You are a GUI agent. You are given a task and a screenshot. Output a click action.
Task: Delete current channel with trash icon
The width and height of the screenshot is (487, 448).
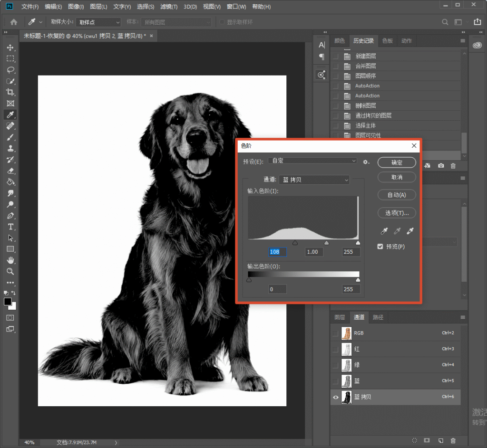point(453,440)
